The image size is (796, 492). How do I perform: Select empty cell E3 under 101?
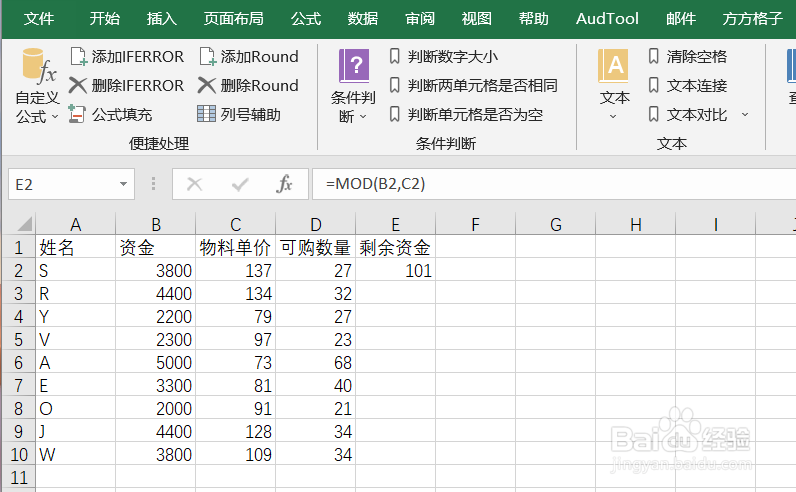pyautogui.click(x=395, y=292)
